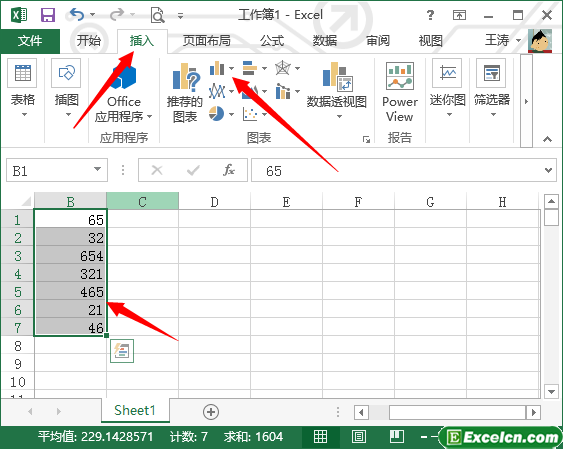Viewport: 563px width, 449px height.
Task: Switch to 视图 View tab
Action: (x=431, y=41)
